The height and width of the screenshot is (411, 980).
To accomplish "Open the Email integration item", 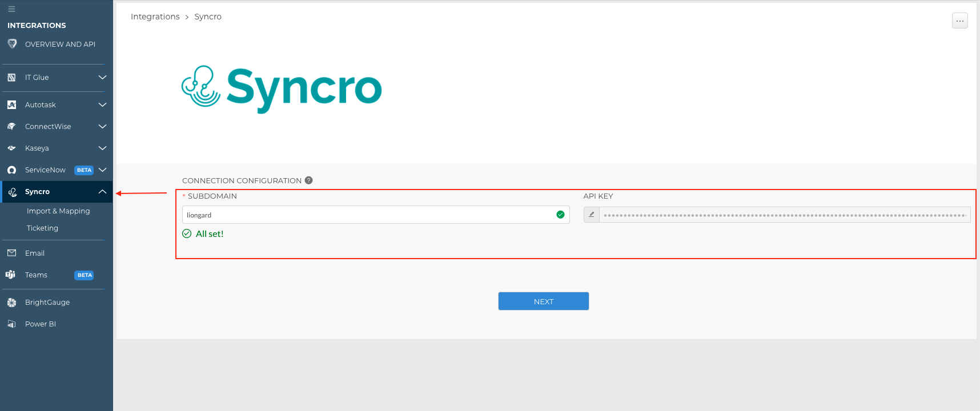I will (35, 253).
